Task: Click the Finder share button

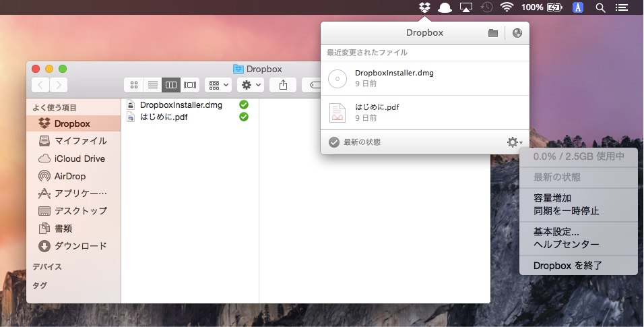Action: click(x=283, y=85)
